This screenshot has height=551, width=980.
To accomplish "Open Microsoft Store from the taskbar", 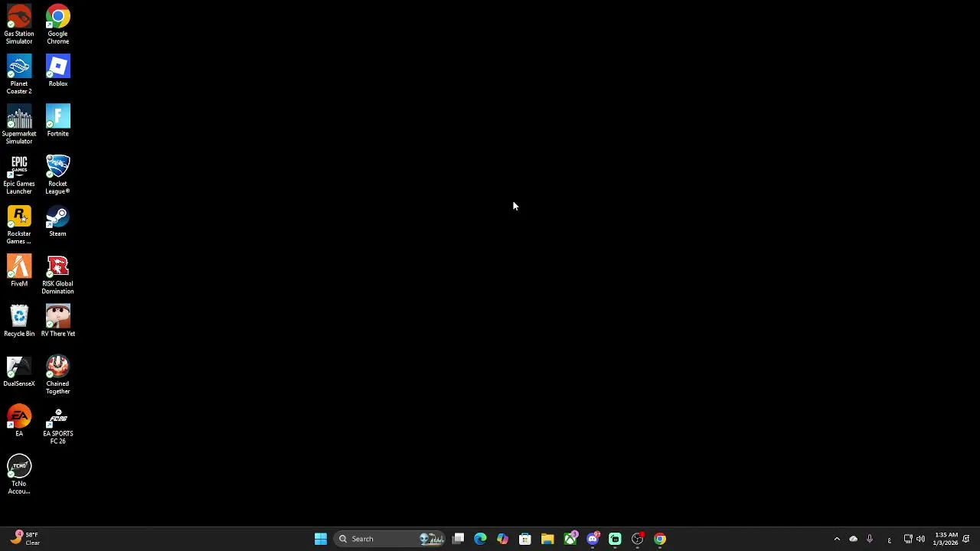I will [x=525, y=539].
